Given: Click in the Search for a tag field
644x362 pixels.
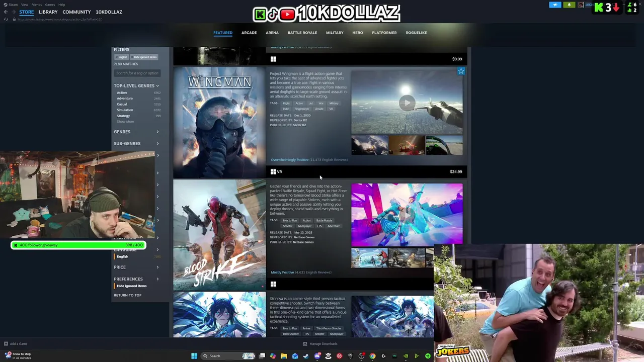Looking at the screenshot, I should 137,73.
